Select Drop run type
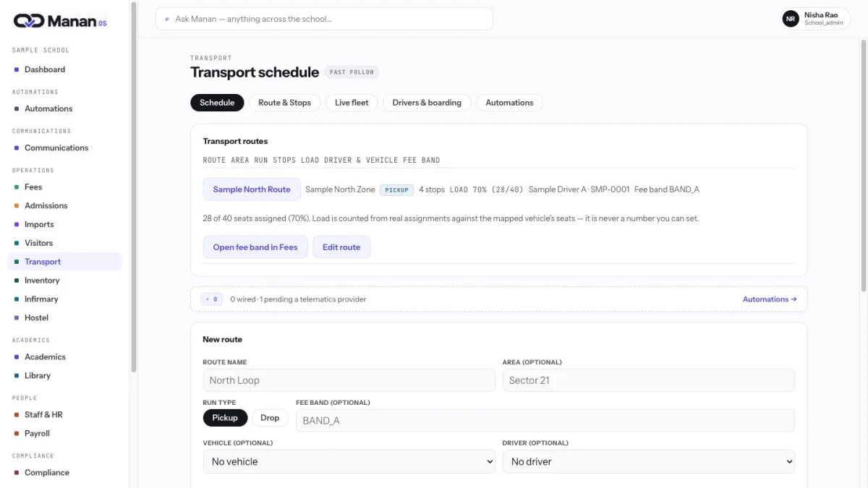Image resolution: width=868 pixels, height=488 pixels. click(270, 418)
